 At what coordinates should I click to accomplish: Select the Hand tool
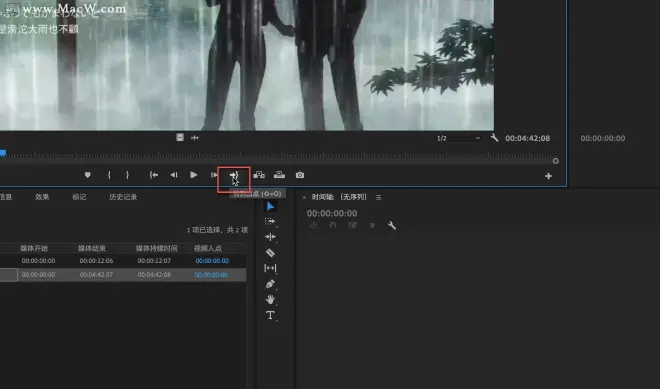pos(270,299)
